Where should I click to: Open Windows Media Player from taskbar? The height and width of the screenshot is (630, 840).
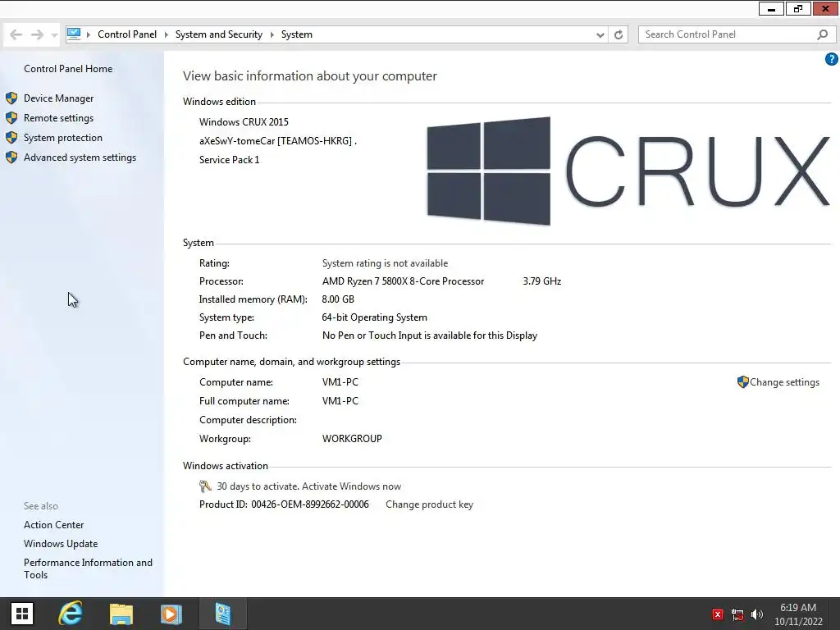tap(171, 614)
